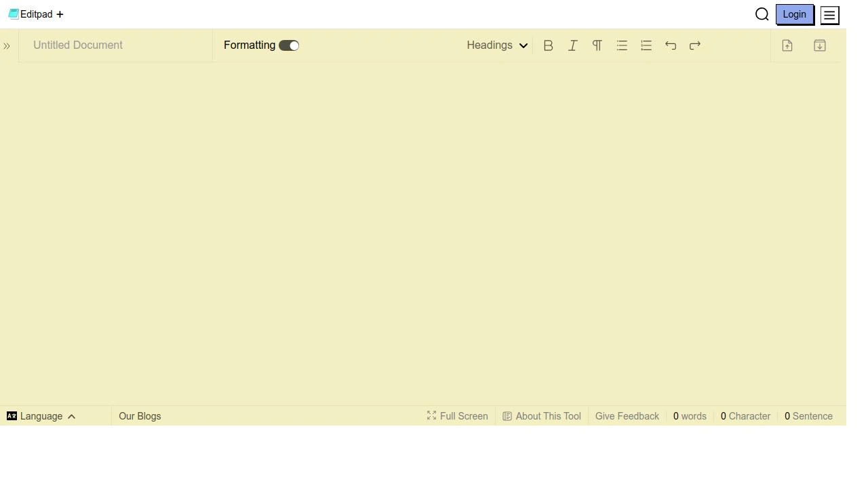
Task: Click the Login button
Action: (794, 14)
